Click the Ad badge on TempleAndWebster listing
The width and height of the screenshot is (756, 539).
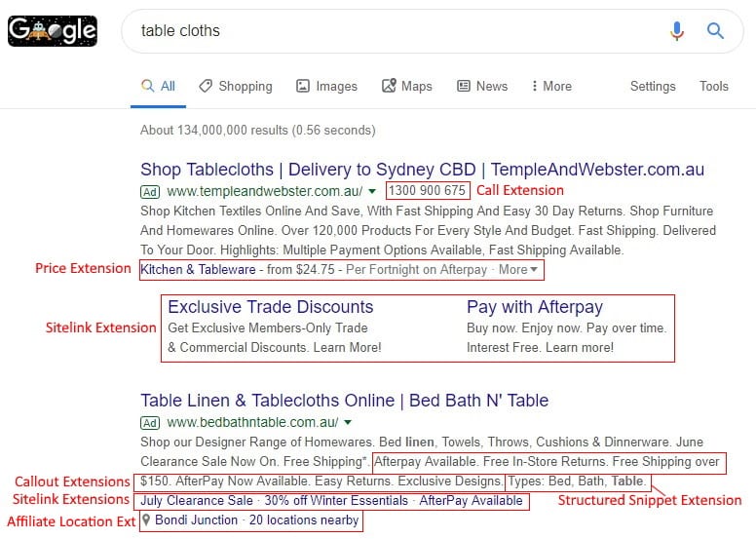point(150,192)
